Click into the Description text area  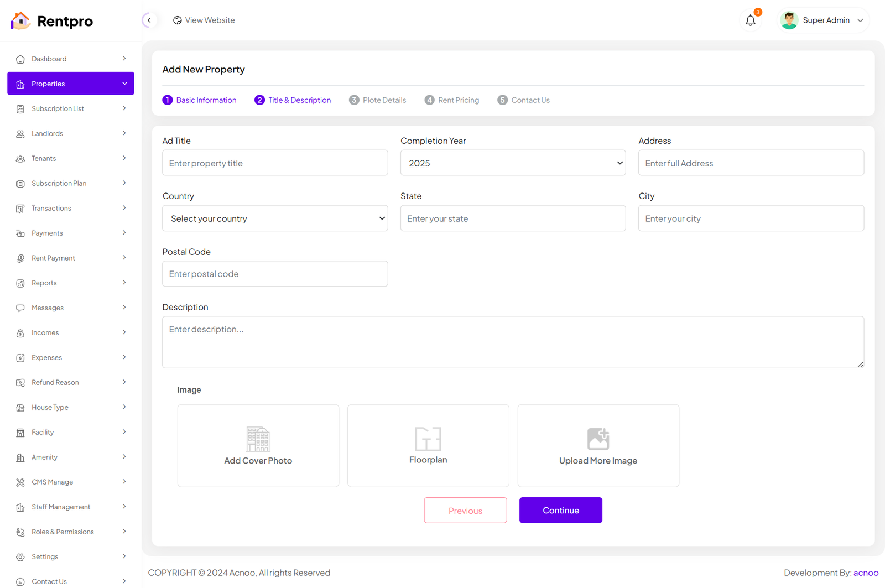[x=513, y=342]
